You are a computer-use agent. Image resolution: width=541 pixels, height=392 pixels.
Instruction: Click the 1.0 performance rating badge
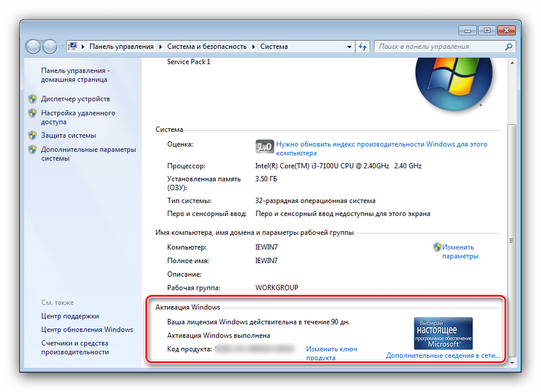[265, 146]
